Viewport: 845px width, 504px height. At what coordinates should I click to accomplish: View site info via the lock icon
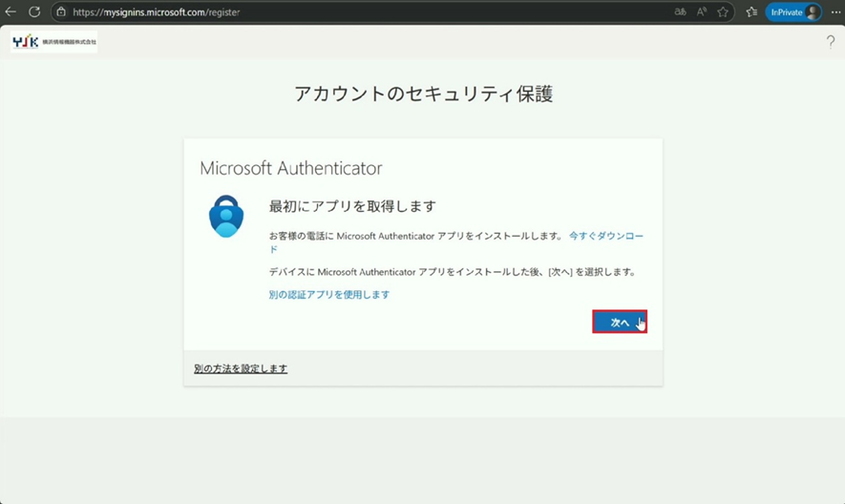coord(61,12)
